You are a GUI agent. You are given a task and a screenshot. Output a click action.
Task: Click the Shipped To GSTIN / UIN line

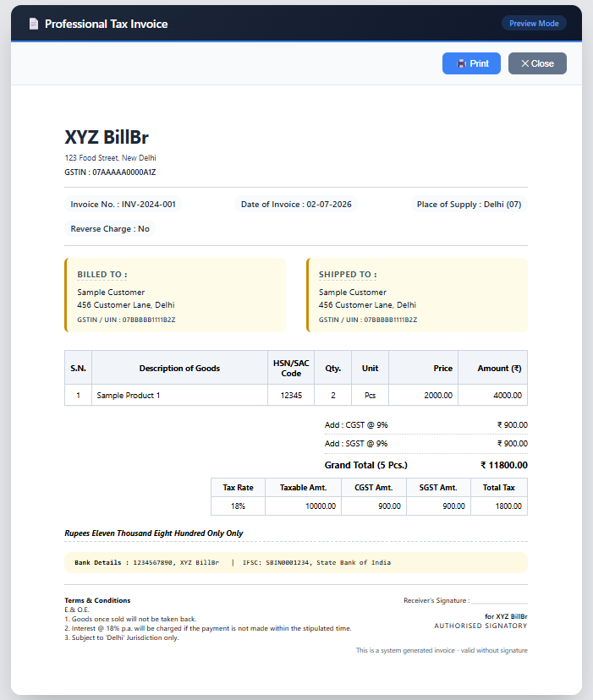click(x=368, y=320)
